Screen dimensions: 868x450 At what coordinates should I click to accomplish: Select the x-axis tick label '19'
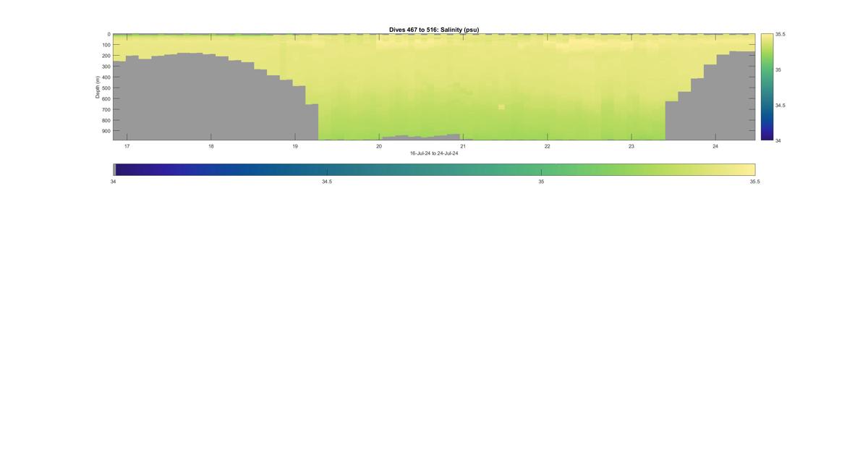tap(295, 146)
